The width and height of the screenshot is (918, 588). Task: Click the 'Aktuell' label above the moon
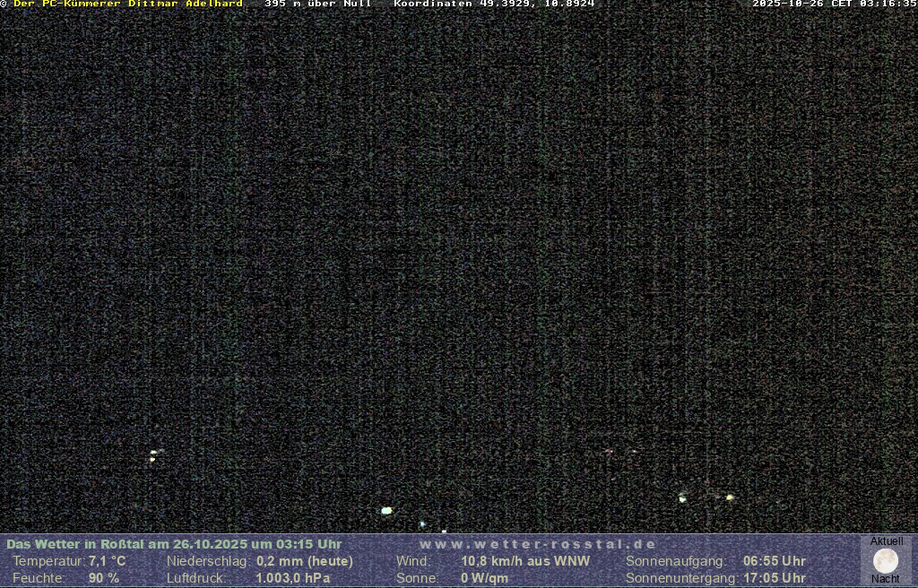tap(887, 541)
